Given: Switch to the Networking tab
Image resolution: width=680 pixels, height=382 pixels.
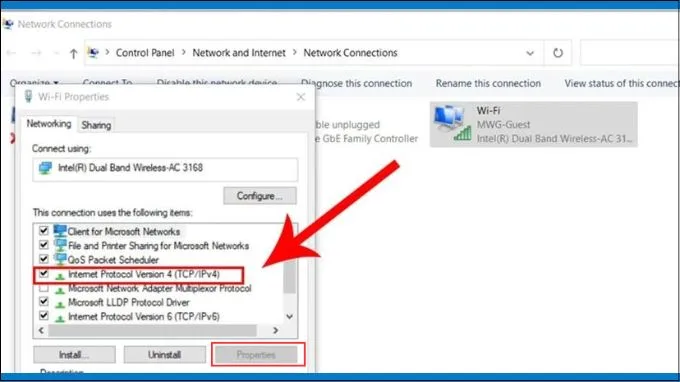Looking at the screenshot, I should [49, 124].
